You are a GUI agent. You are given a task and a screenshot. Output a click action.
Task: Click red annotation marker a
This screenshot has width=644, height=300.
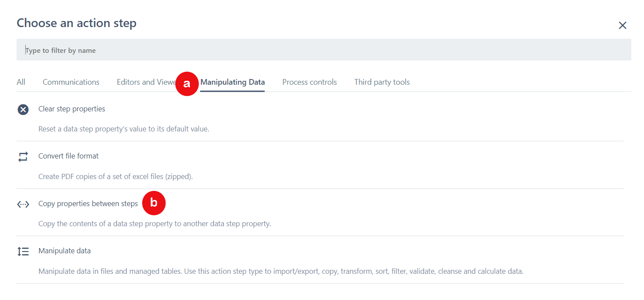(187, 84)
